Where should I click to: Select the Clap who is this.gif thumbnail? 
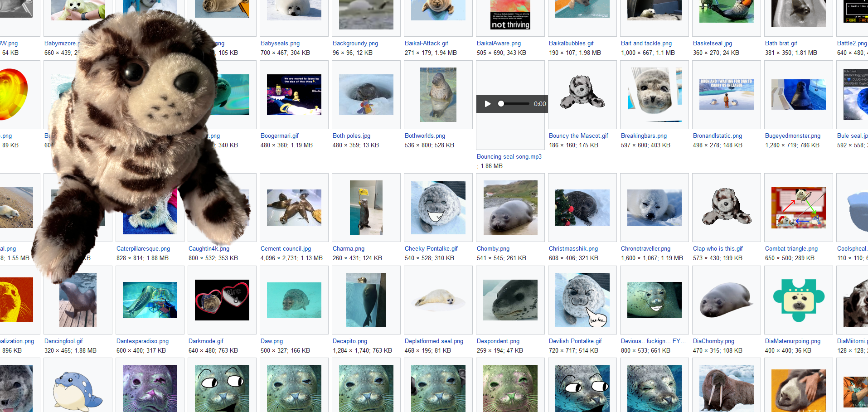pyautogui.click(x=726, y=208)
